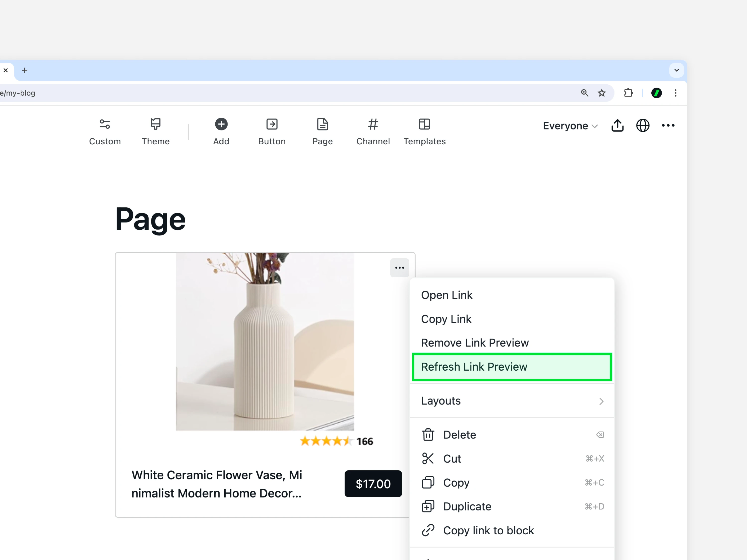The height and width of the screenshot is (560, 747).
Task: Click the trash icon beside Delete
Action: 428,435
